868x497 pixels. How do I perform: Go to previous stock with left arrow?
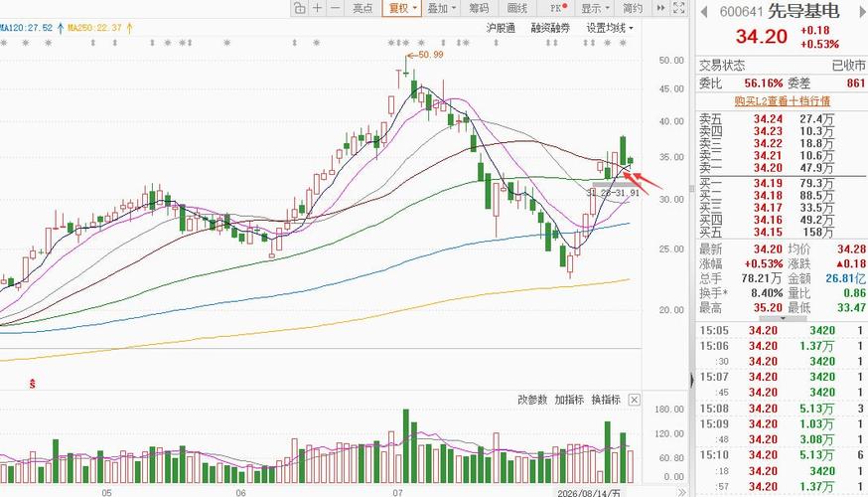pos(704,12)
